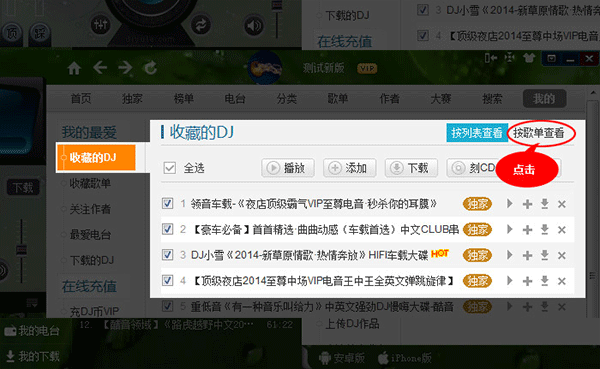600x369 pixels.
Task: Delete track 2 【豪车必备】 from favorites
Action: pyautogui.click(x=562, y=230)
